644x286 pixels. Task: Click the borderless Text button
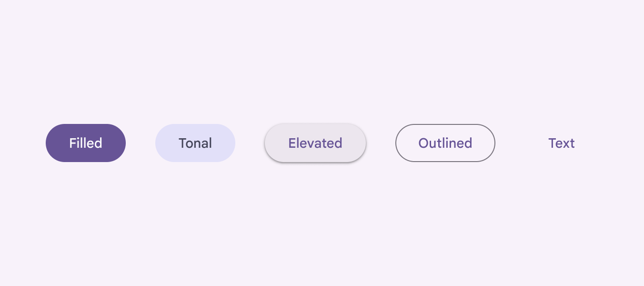(562, 143)
